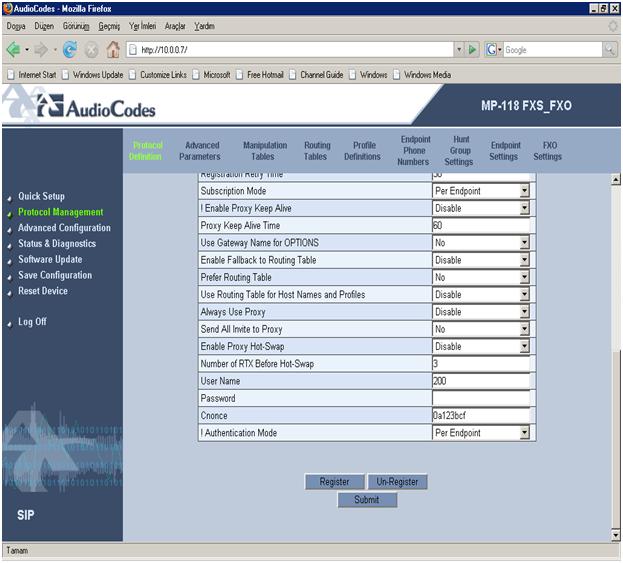Click the Stop loading icon
The height and width of the screenshot is (563, 623).
(91, 49)
